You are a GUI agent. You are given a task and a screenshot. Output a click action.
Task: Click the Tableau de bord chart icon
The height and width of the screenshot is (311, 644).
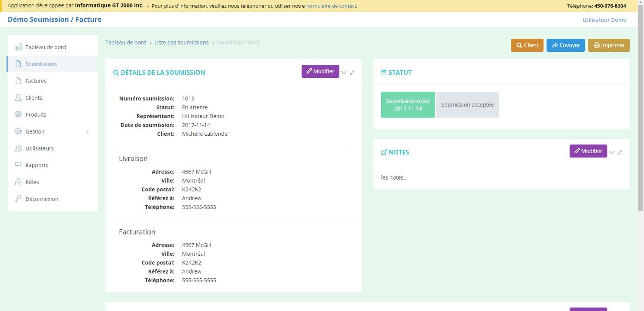(x=18, y=47)
